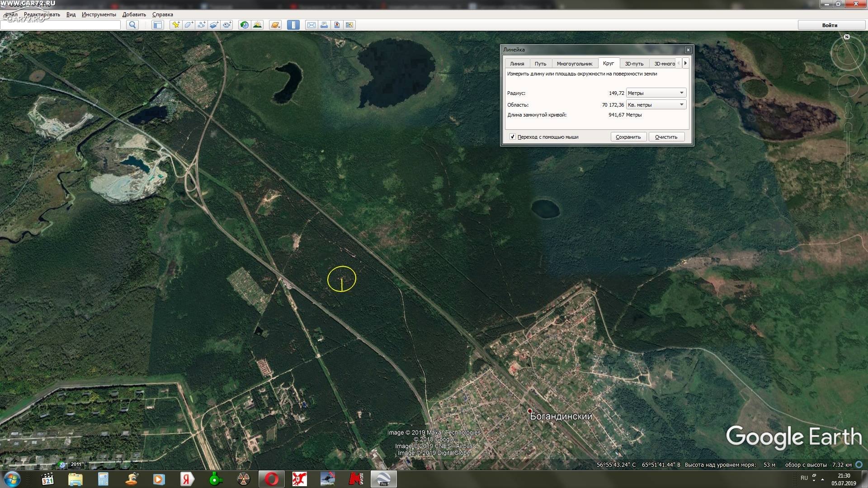Viewport: 868px width, 488px height.
Task: Click the north N compass marker
Action: point(847,37)
